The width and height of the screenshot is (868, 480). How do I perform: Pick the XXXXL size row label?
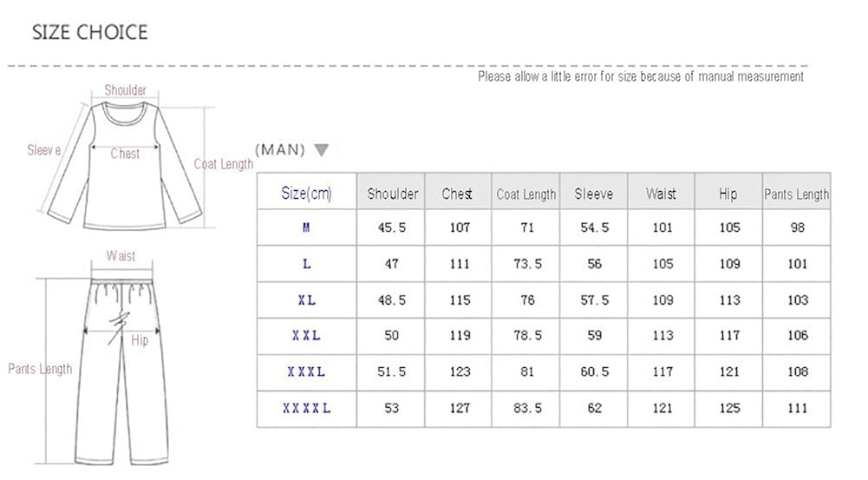point(307,408)
